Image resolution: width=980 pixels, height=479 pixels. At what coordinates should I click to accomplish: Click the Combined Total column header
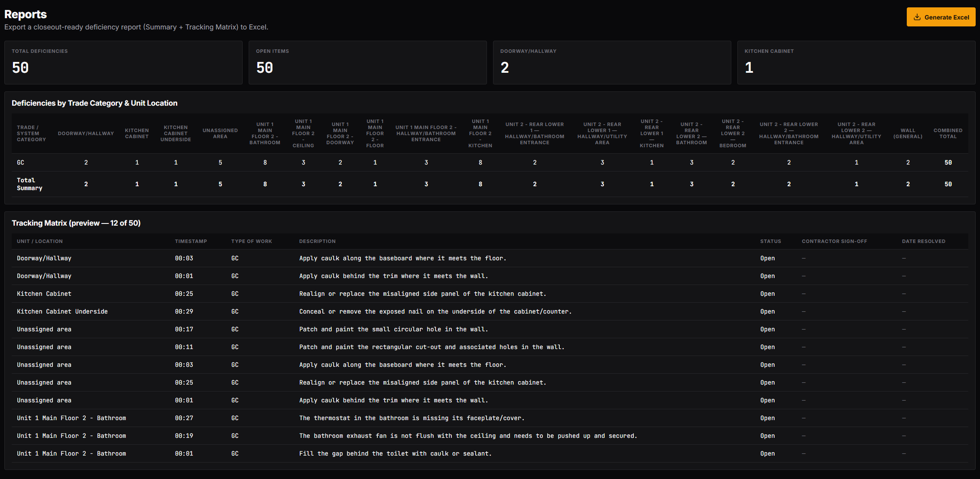click(948, 133)
